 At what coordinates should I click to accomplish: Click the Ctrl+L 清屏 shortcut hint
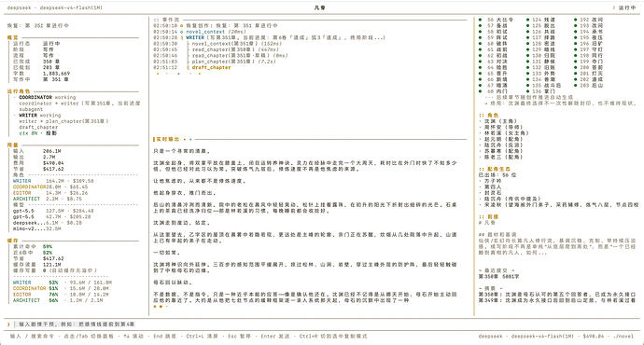pyautogui.click(x=203, y=336)
